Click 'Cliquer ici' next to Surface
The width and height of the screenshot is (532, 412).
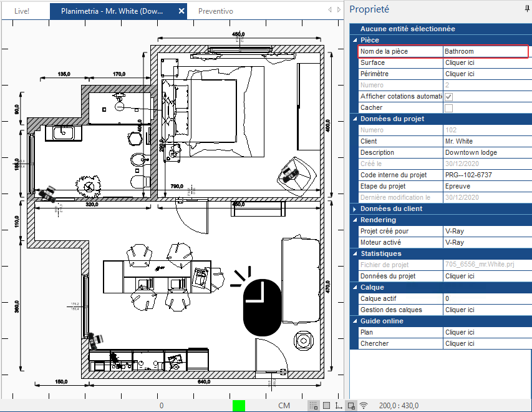coord(460,62)
